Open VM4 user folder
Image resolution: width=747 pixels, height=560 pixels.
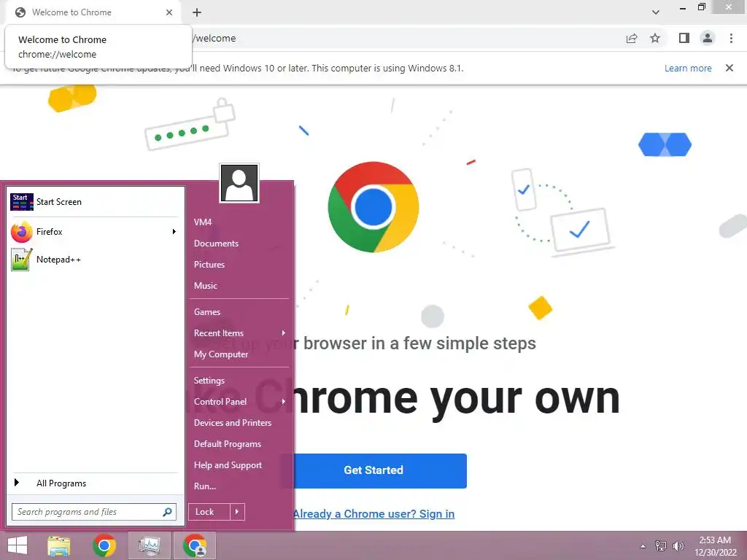(x=203, y=222)
